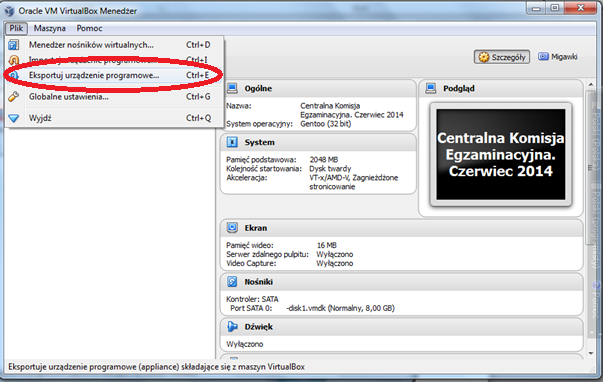Minimize the VirtualBox window
Viewport: 603px width, 382px height.
click(536, 8)
